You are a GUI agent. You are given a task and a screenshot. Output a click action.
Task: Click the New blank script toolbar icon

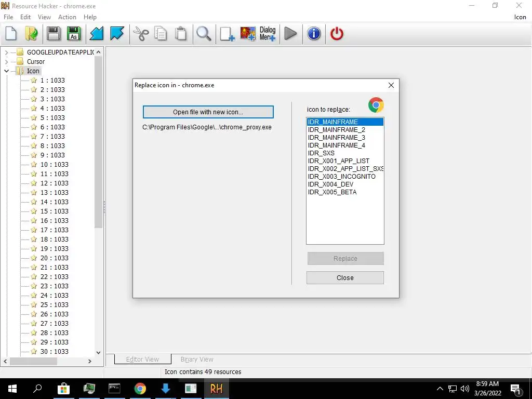pos(11,34)
